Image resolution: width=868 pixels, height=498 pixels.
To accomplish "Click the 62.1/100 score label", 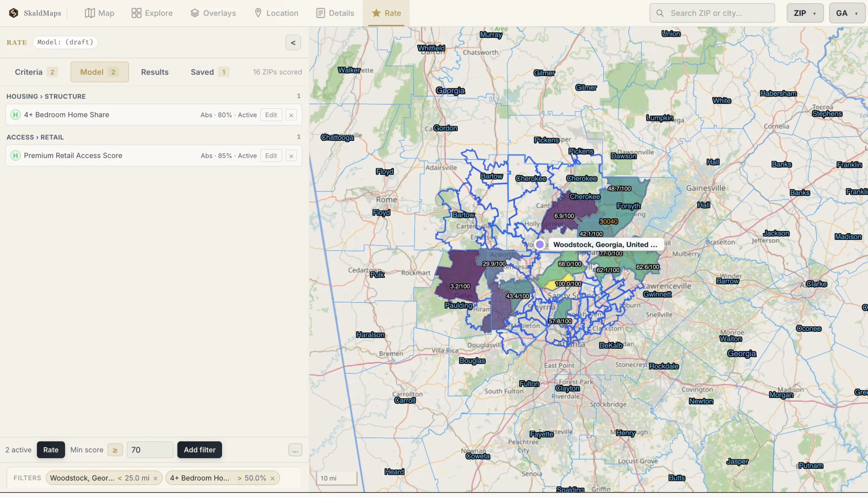I will 608,270.
